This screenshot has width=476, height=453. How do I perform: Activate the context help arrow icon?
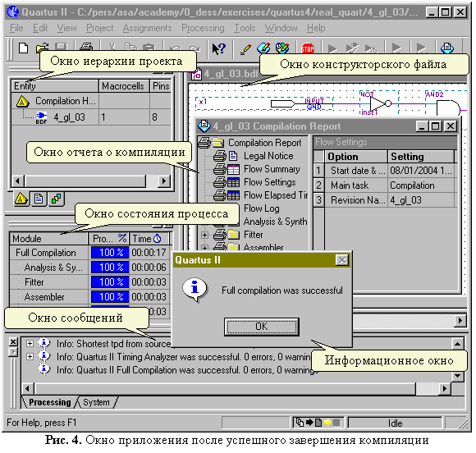tap(218, 48)
